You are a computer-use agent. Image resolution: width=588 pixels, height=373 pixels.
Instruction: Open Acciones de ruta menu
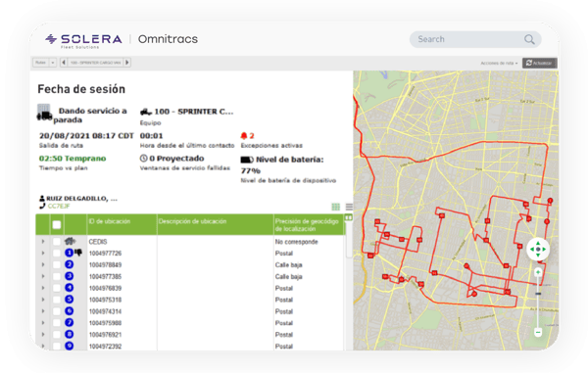[x=499, y=63]
